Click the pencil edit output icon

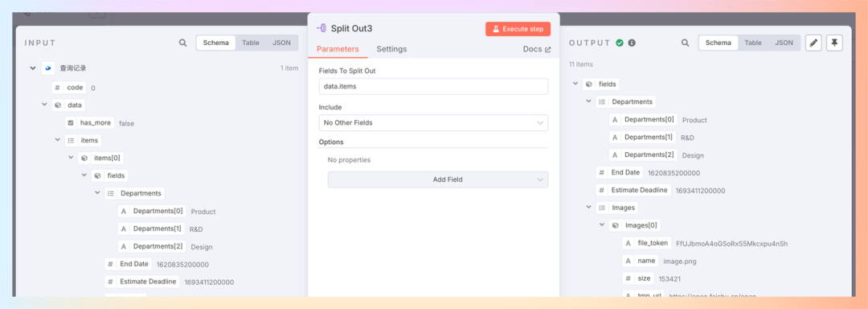[x=813, y=43]
